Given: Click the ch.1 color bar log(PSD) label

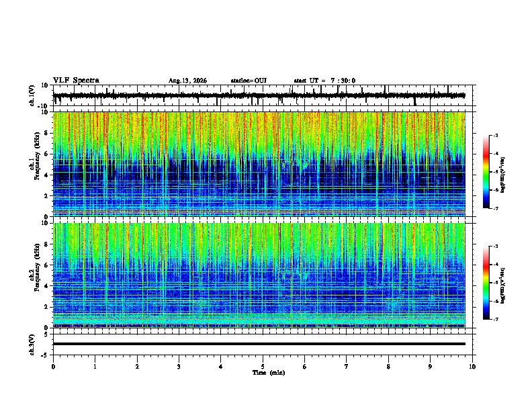Looking at the screenshot, I should click(x=502, y=175).
